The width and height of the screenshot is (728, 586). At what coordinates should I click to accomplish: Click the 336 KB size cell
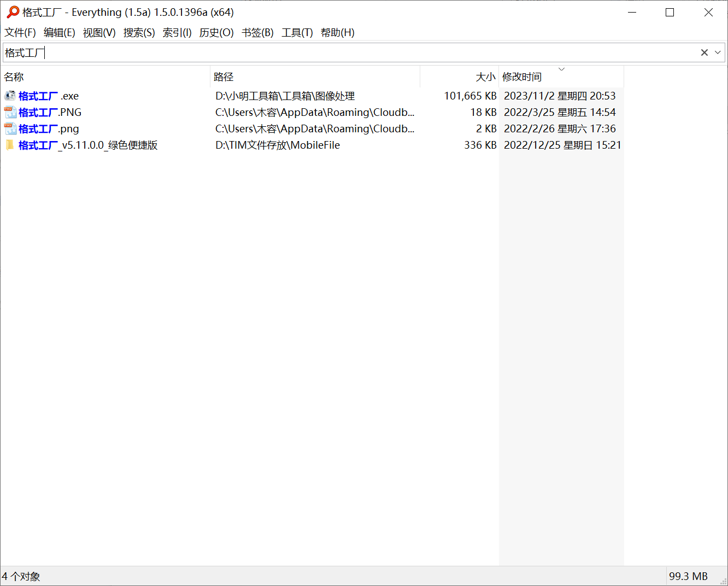[480, 145]
